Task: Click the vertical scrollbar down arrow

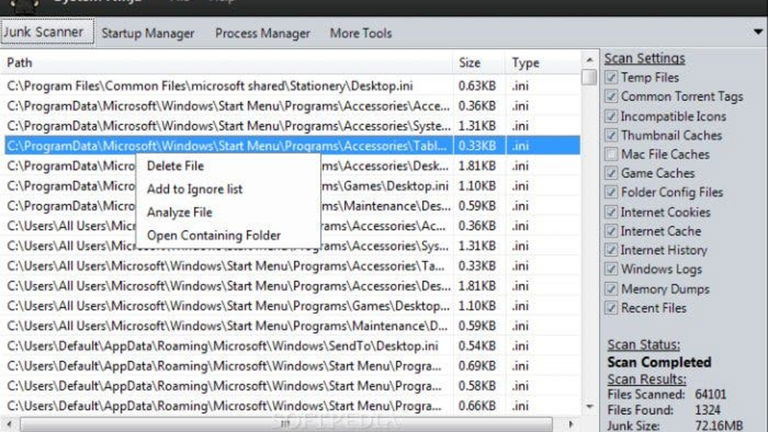Action: [x=590, y=407]
